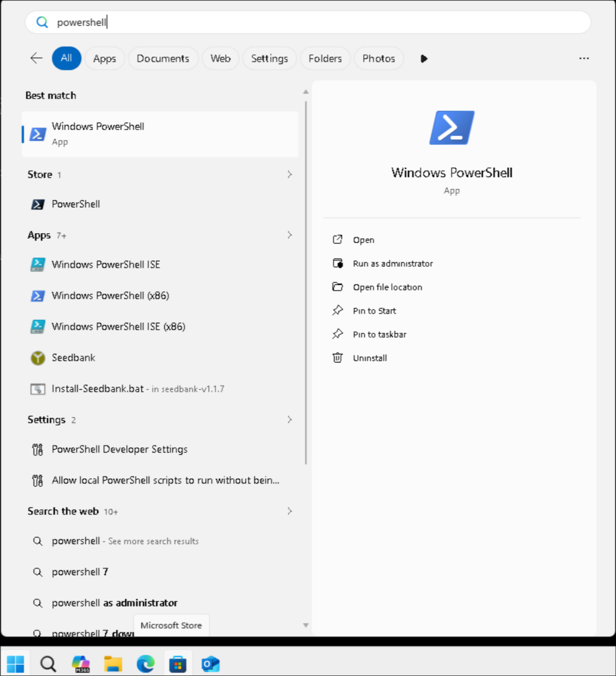Open Outlook from the taskbar

(211, 664)
